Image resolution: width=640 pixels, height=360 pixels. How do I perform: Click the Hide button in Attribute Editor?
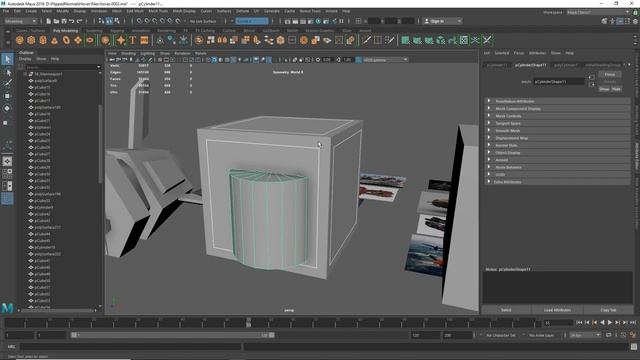tap(616, 89)
